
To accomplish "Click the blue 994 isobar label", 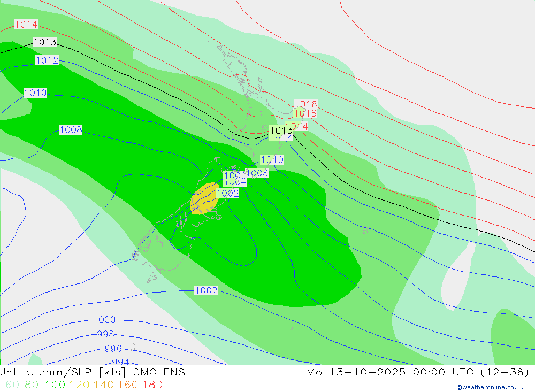I will click(121, 362).
